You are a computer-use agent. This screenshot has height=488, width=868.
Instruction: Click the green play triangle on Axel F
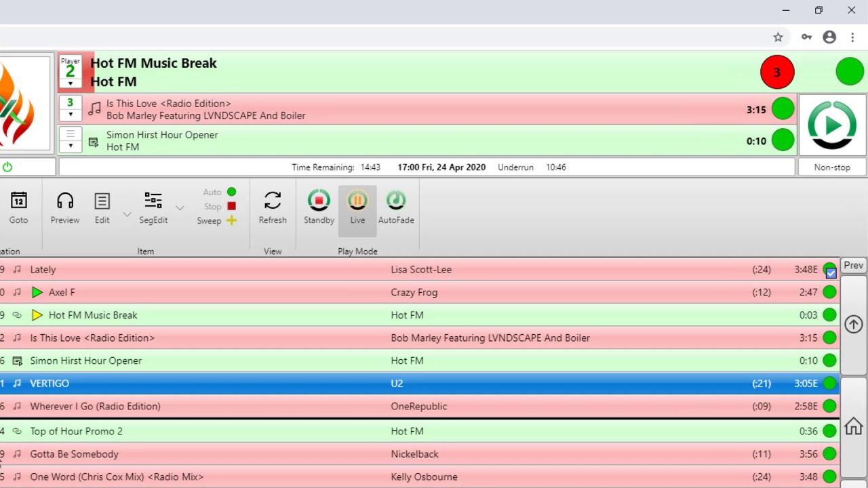coord(37,292)
